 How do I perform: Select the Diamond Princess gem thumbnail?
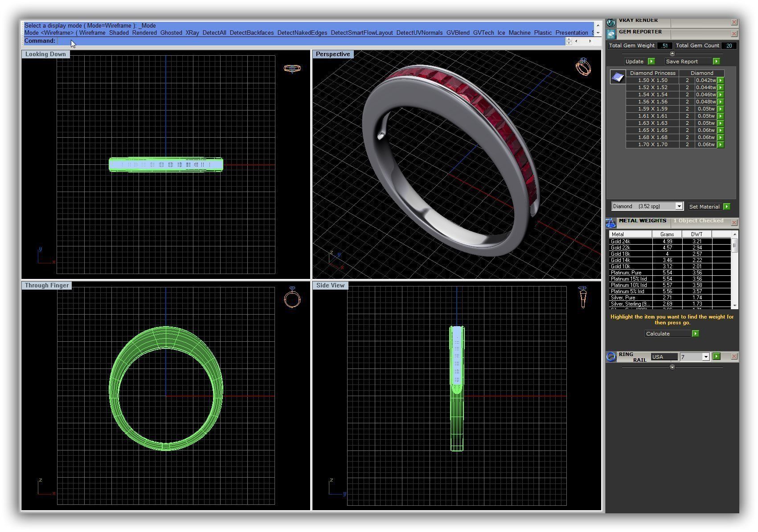[618, 77]
